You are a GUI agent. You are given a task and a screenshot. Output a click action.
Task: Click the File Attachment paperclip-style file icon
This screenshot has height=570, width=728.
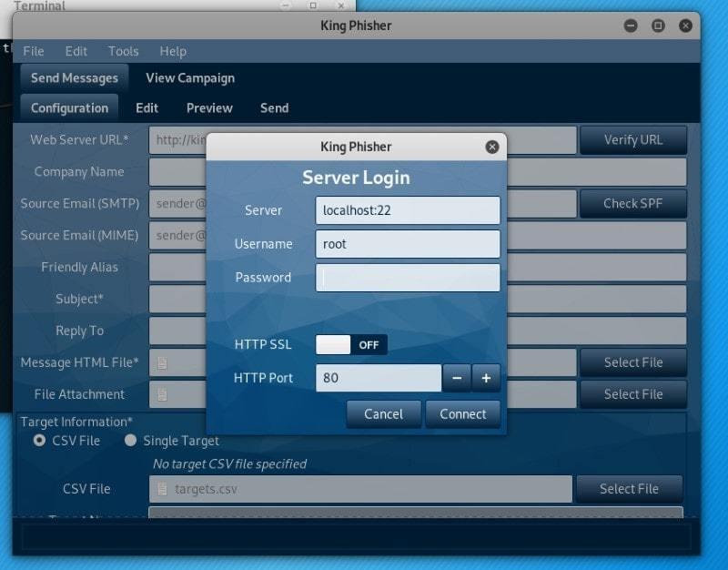(x=162, y=394)
